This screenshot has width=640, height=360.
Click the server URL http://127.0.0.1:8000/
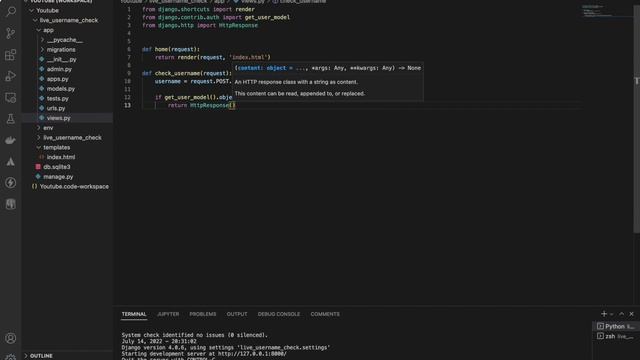click(252, 353)
